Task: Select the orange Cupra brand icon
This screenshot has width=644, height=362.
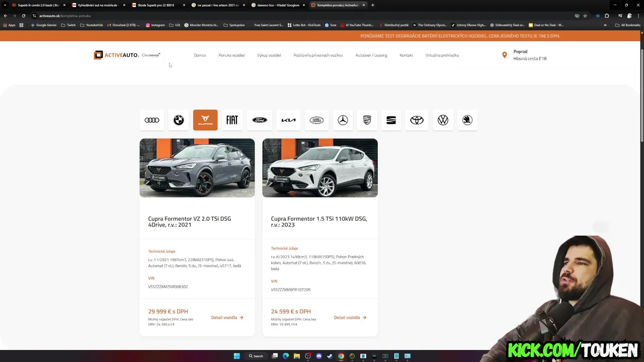Action: tap(205, 120)
